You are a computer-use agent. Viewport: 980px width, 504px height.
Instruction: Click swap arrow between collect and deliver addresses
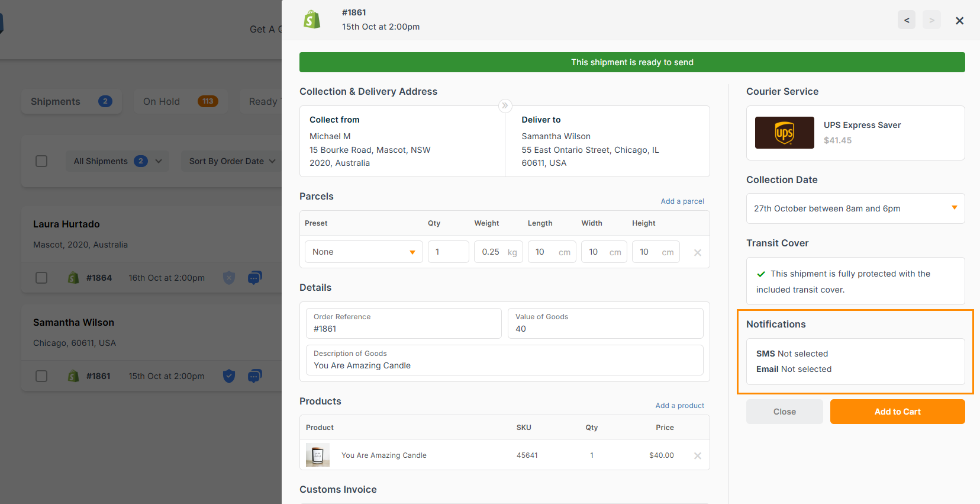point(505,105)
